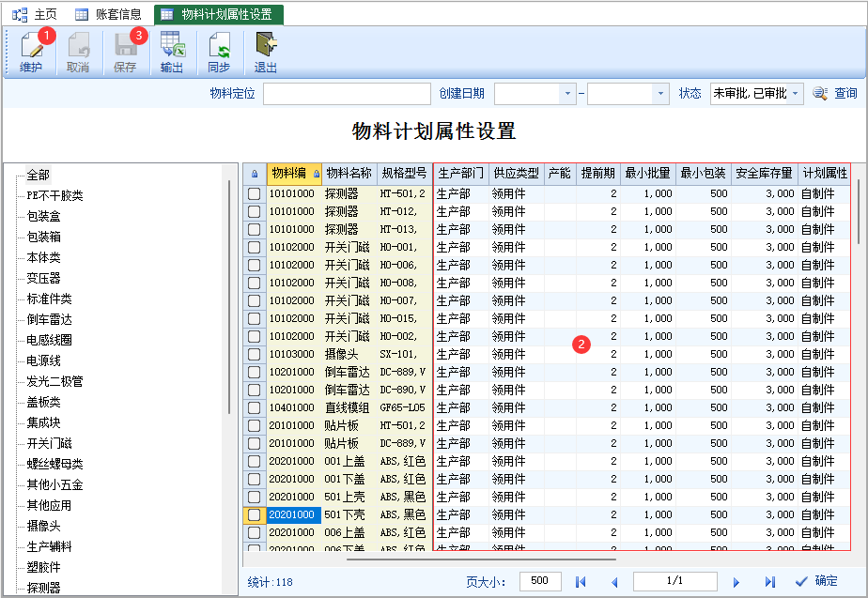Jump to the last page arrow
868x598 pixels.
click(769, 582)
